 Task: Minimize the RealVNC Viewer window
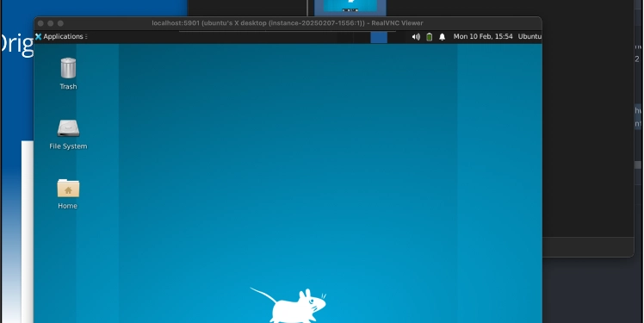pos(51,23)
